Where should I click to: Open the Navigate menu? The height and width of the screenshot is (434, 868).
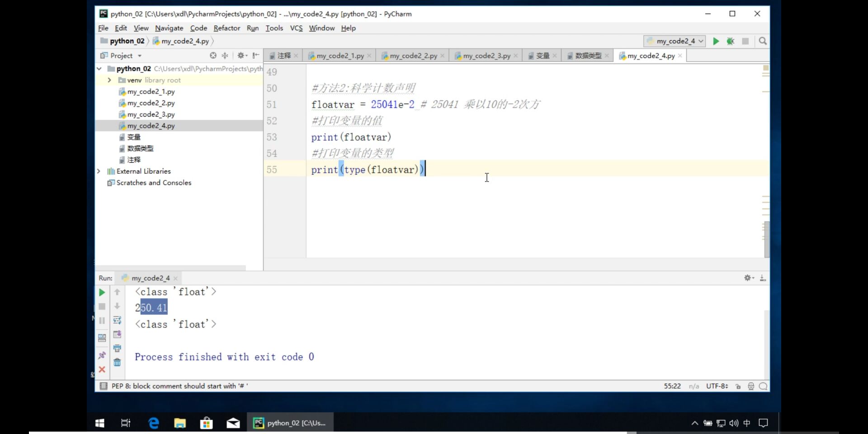[x=169, y=28]
